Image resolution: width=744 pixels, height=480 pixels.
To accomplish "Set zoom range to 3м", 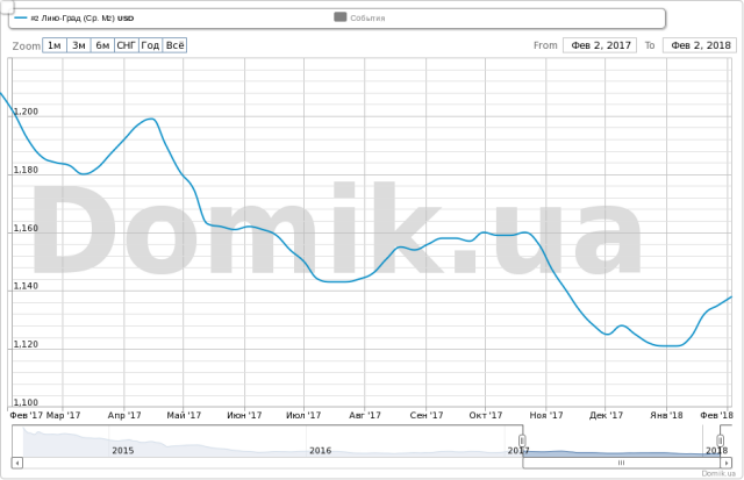I will (x=79, y=46).
